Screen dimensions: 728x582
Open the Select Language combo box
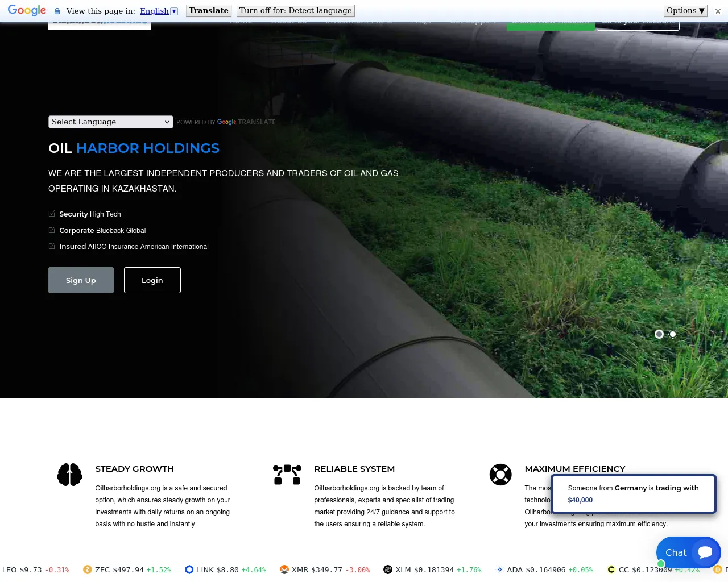click(x=111, y=122)
